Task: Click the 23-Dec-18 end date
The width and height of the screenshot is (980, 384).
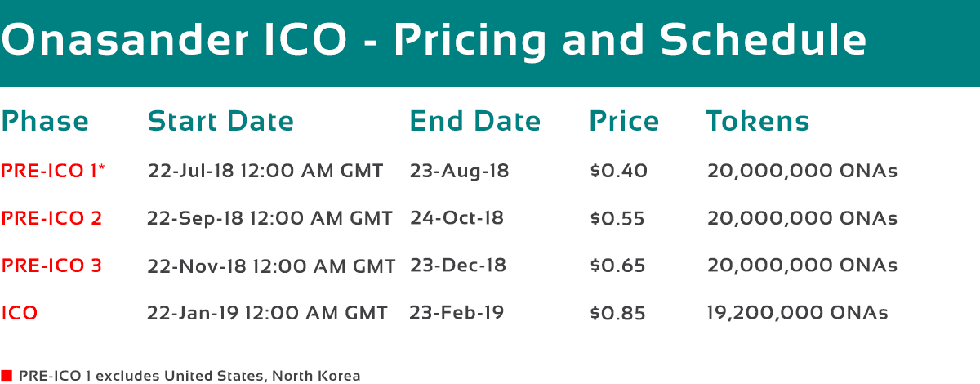Action: tap(458, 266)
